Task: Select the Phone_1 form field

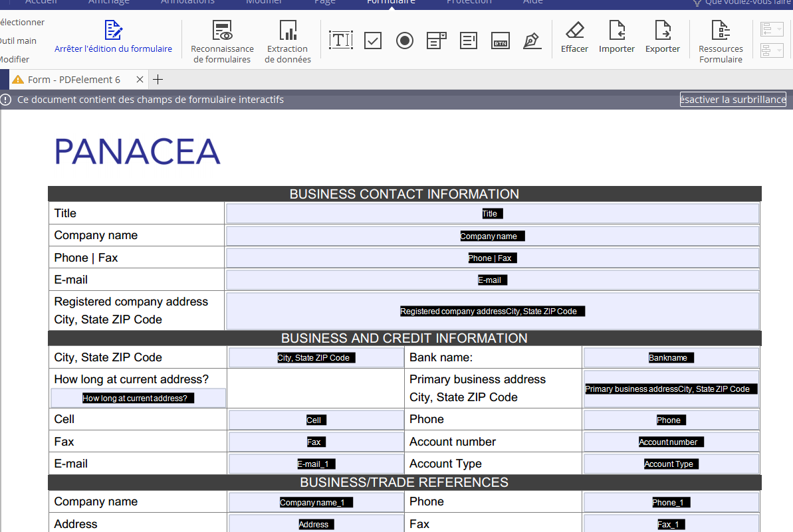Action: [x=671, y=501]
